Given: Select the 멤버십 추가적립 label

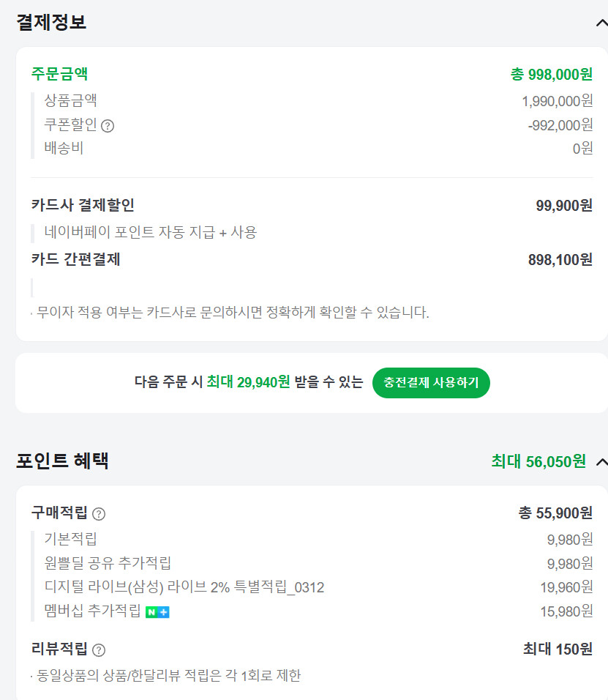Looking at the screenshot, I should pos(92,611).
